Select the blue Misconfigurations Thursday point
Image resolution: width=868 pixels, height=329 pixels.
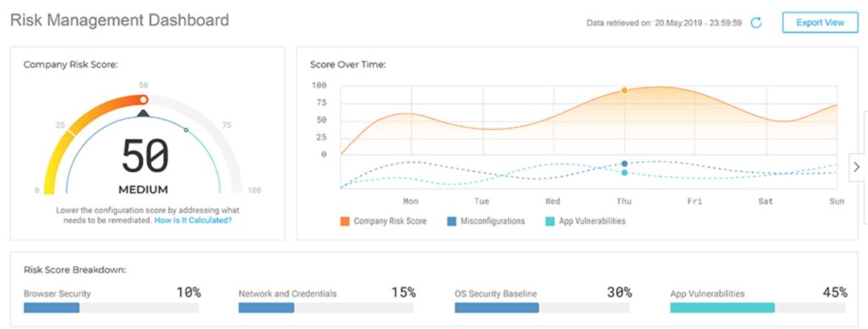point(625,164)
